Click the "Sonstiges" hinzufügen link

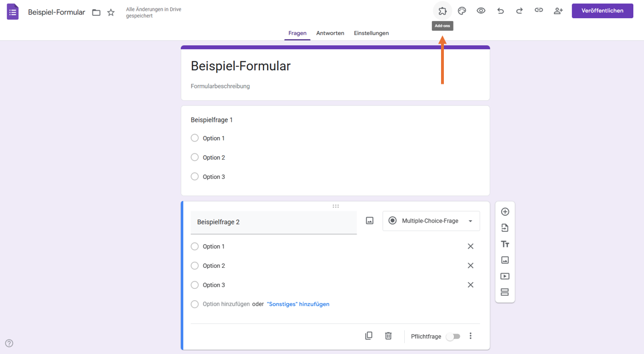[298, 304]
